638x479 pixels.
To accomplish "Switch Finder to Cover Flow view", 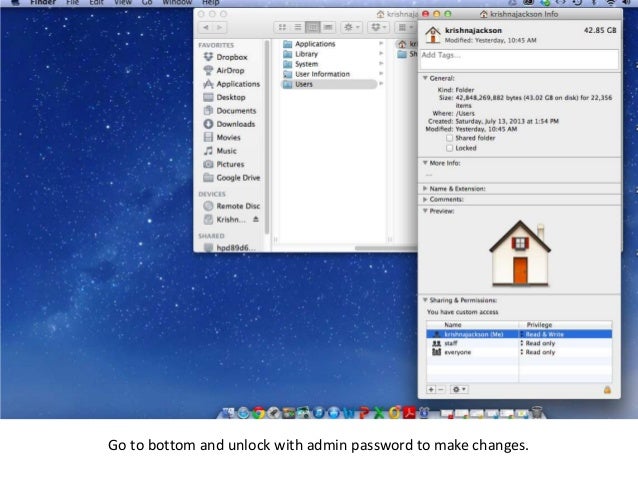I will (x=328, y=27).
